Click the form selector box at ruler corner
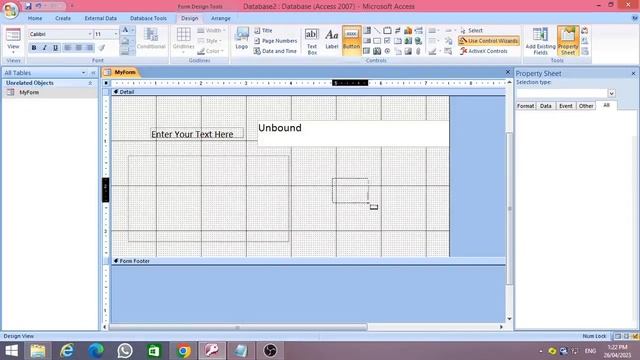The width and height of the screenshot is (640, 360). [x=106, y=83]
